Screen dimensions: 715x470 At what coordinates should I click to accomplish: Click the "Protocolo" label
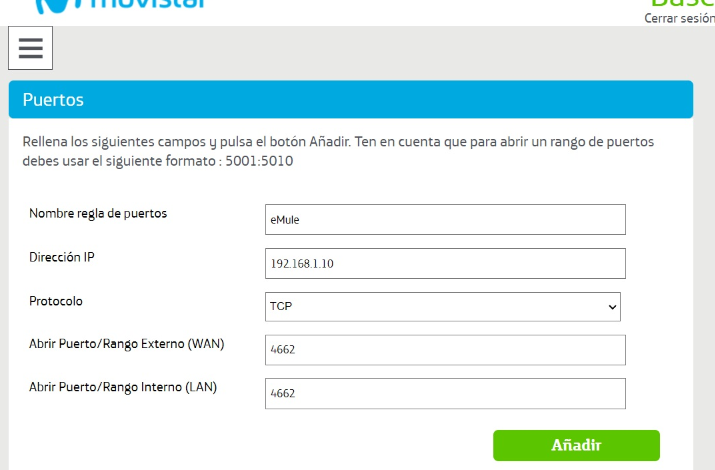point(56,301)
